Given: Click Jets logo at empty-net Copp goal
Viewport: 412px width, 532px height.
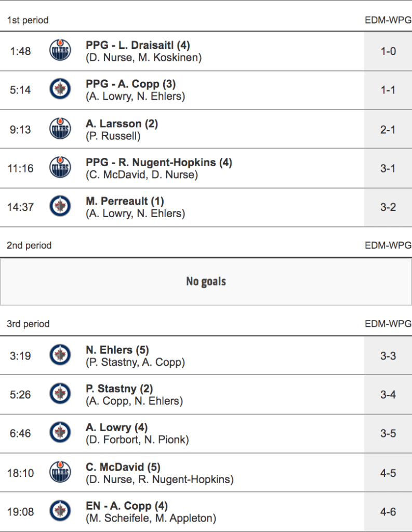Looking at the screenshot, I should coord(60,511).
